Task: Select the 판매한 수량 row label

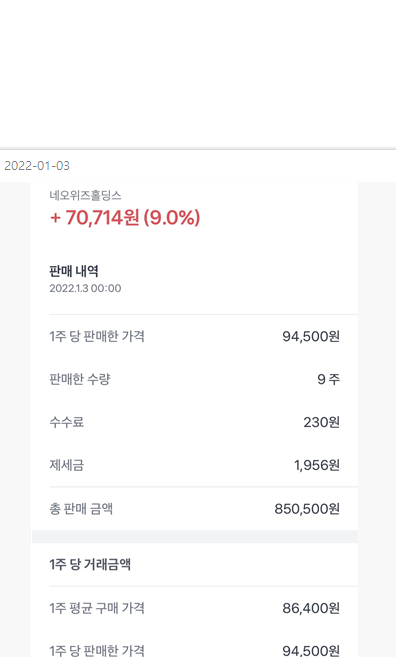Action: [80, 379]
